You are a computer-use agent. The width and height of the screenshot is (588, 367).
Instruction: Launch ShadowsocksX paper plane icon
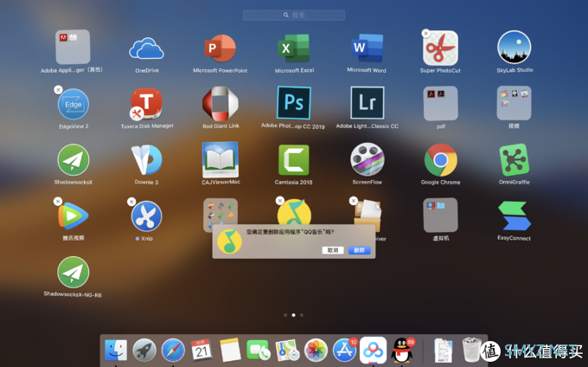pos(73,160)
